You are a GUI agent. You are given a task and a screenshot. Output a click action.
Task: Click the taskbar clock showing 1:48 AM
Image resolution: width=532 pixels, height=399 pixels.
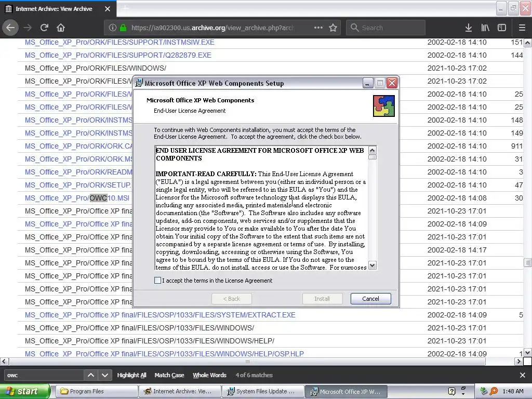pyautogui.click(x=513, y=391)
